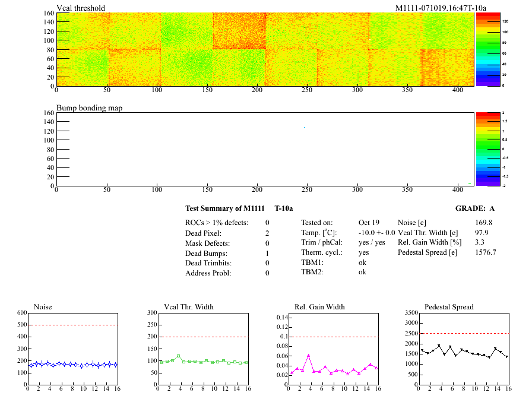Select the 'Rel. Gain Width' chart title
Viewport: 532px width, 399px height.
coord(319,307)
